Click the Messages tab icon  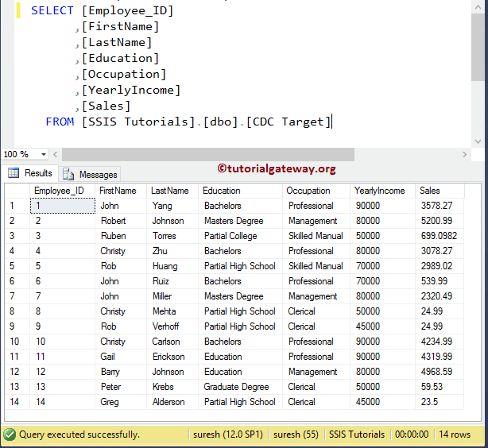[x=68, y=174]
